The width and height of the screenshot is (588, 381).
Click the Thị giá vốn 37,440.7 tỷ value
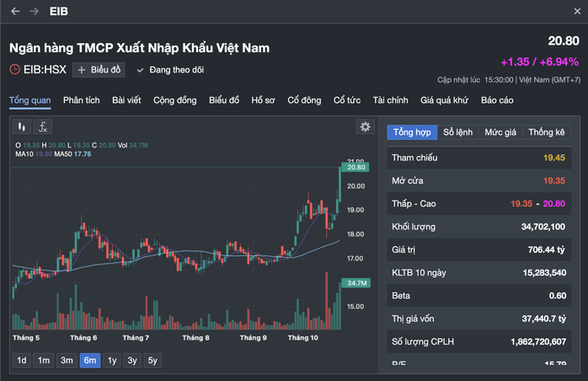pyautogui.click(x=543, y=319)
